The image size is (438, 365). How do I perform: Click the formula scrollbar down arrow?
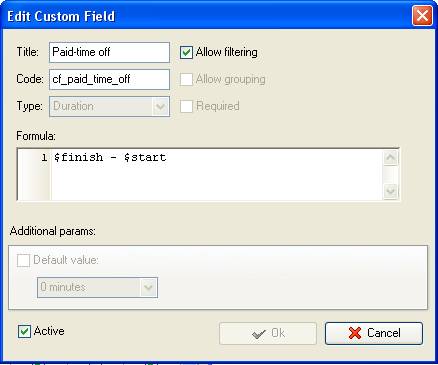tap(391, 191)
